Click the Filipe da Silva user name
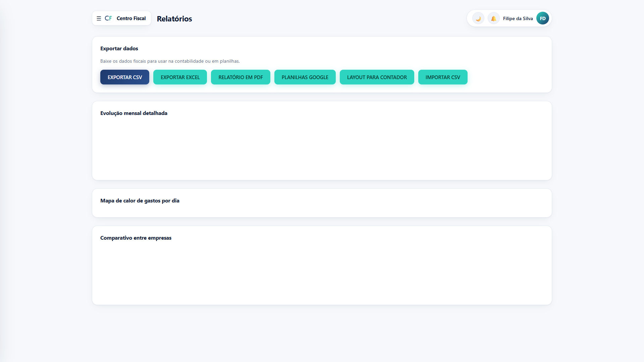644x362 pixels. 518,18
